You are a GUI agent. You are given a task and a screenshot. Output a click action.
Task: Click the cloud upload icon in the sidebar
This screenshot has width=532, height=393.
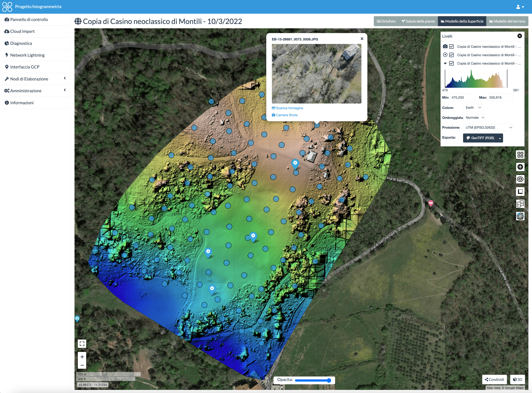(7, 31)
